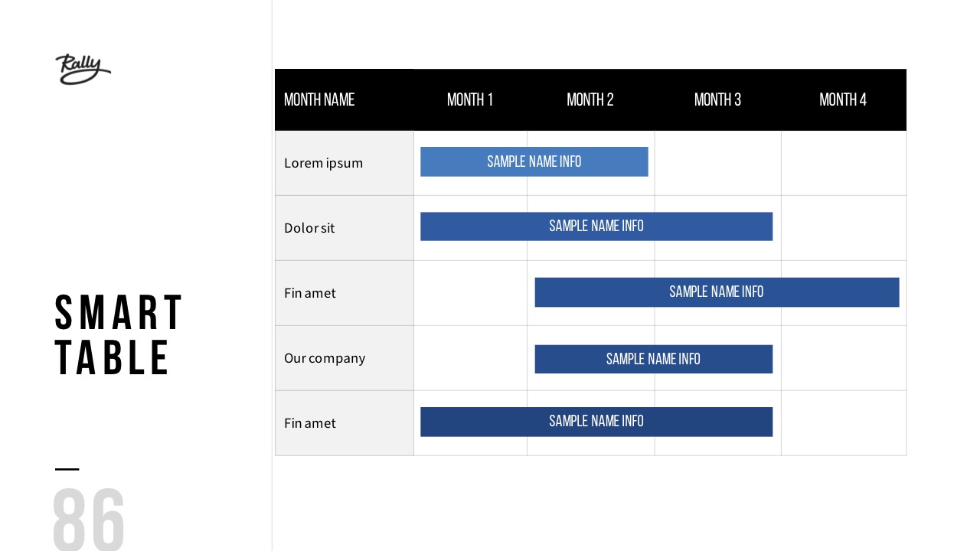The image size is (980, 551).
Task: Select the Our company row label
Action: point(325,358)
